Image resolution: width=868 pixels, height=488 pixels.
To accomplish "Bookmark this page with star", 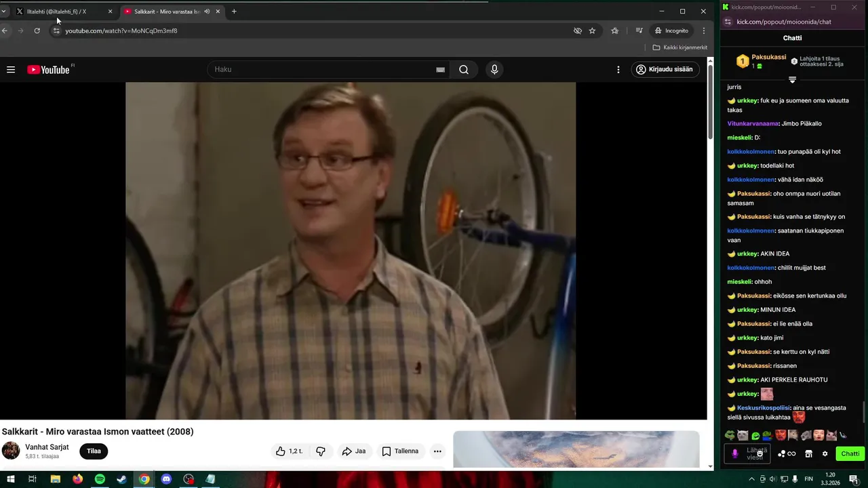I will click(x=592, y=30).
